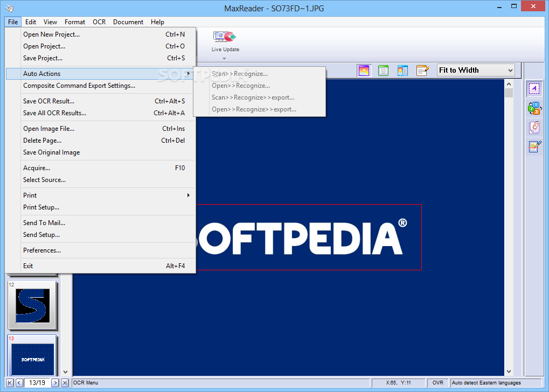
Task: Go to last page button
Action: coord(65,383)
